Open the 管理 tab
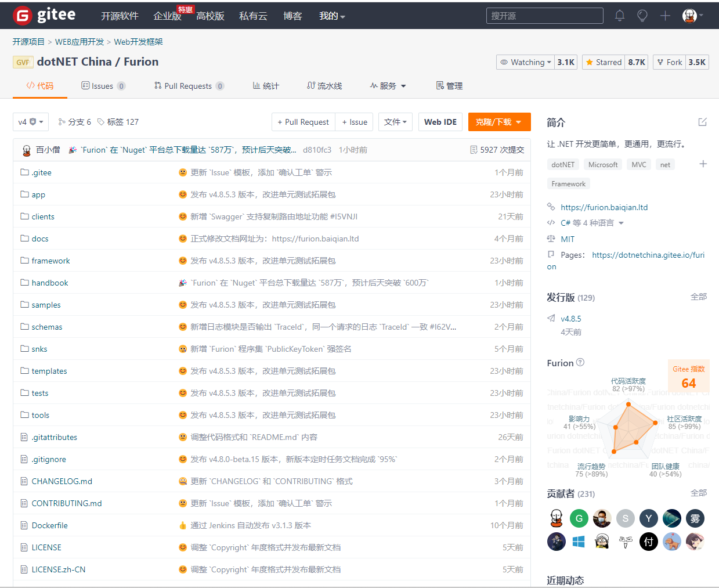Image resolution: width=719 pixels, height=588 pixels. [449, 86]
